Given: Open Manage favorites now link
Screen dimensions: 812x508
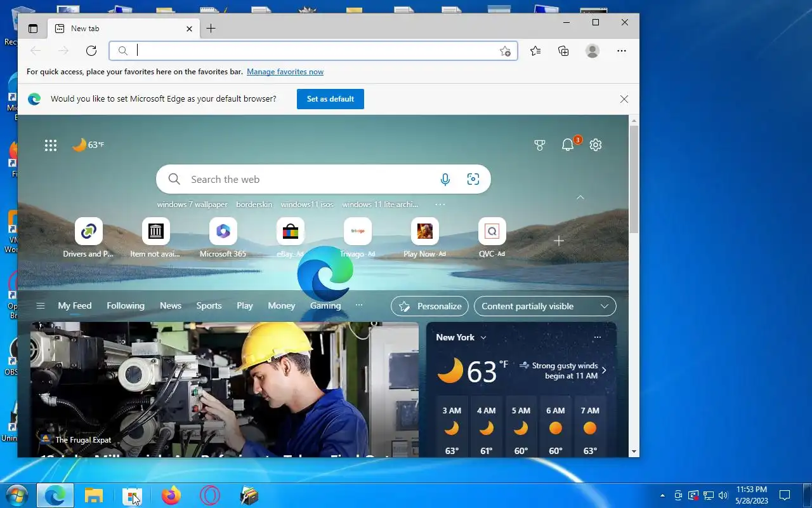Looking at the screenshot, I should point(285,72).
